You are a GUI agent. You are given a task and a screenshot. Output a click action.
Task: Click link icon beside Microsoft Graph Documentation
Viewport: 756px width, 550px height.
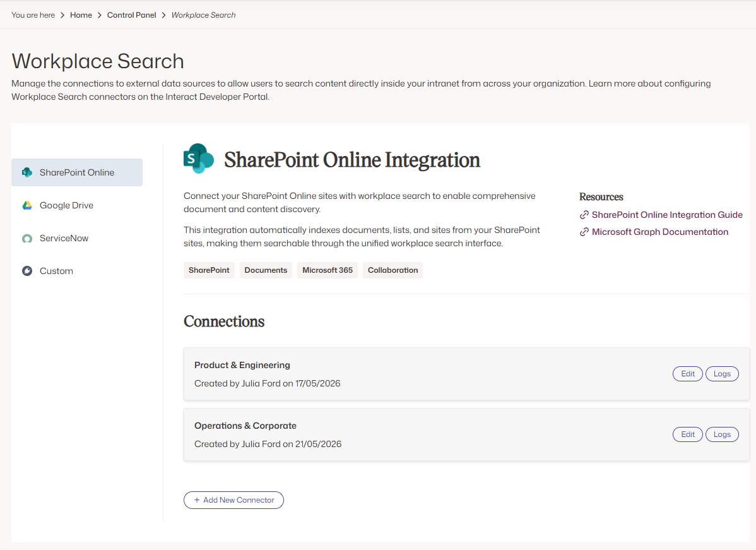click(584, 232)
